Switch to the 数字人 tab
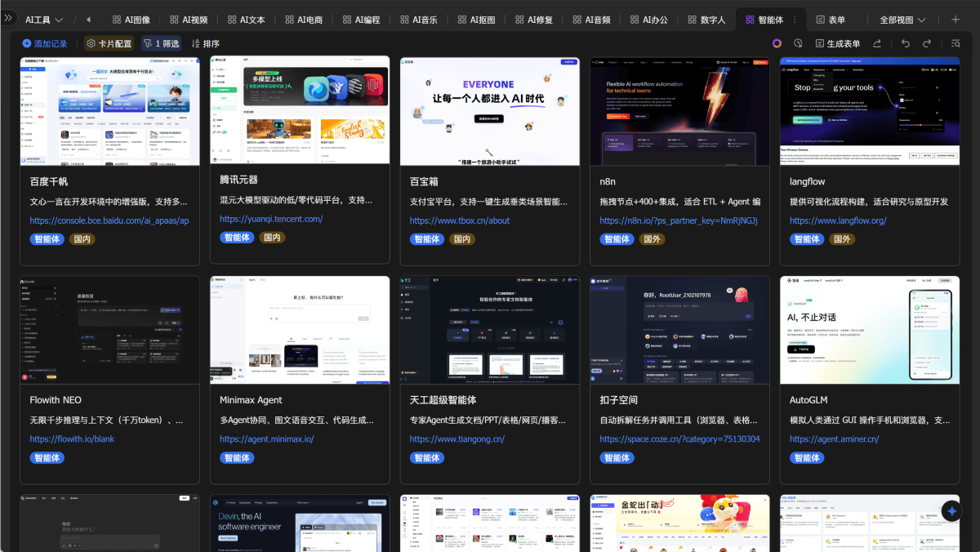 706,20
